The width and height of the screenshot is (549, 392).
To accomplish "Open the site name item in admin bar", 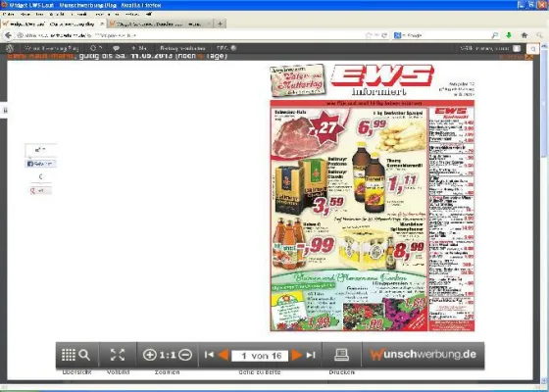I will [51, 48].
